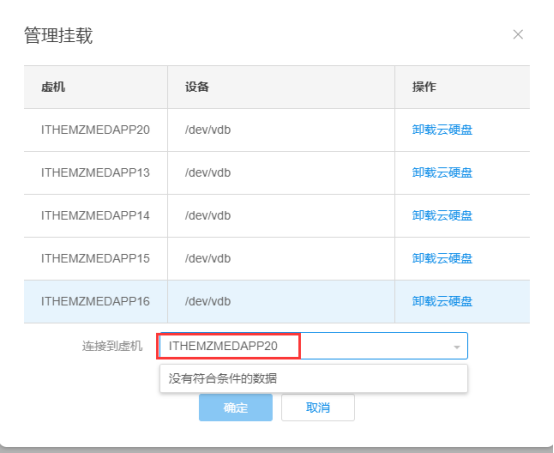Click the 连接到虚机 label
The height and width of the screenshot is (453, 554).
pyautogui.click(x=112, y=346)
